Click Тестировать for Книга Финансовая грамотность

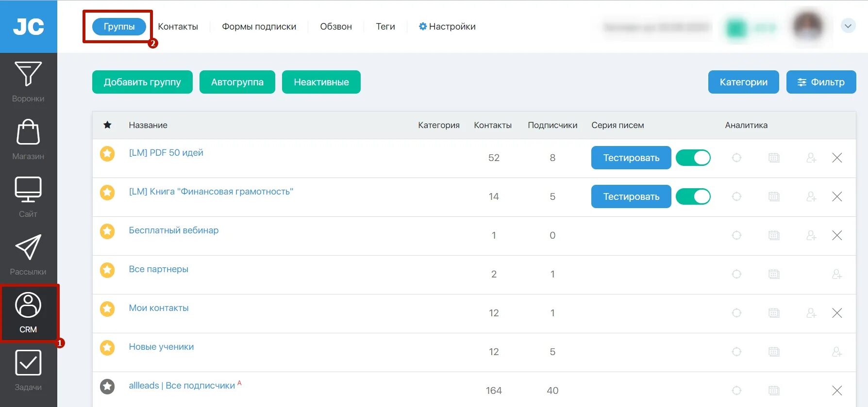tap(631, 196)
